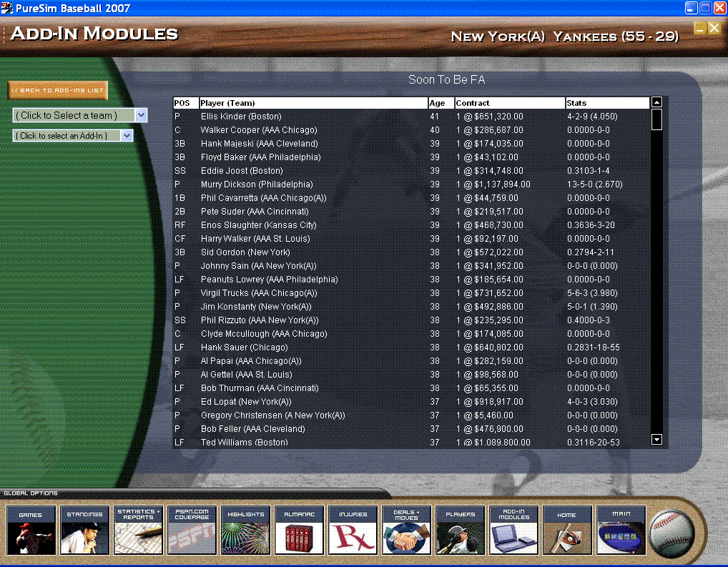
Task: Select Al Papai (AAA Chicago(A)) row
Action: (x=411, y=361)
